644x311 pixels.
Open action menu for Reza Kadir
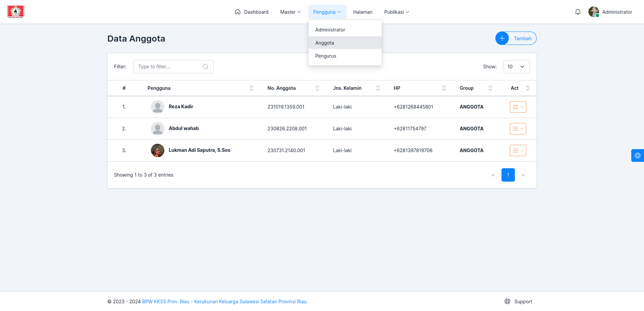click(518, 107)
